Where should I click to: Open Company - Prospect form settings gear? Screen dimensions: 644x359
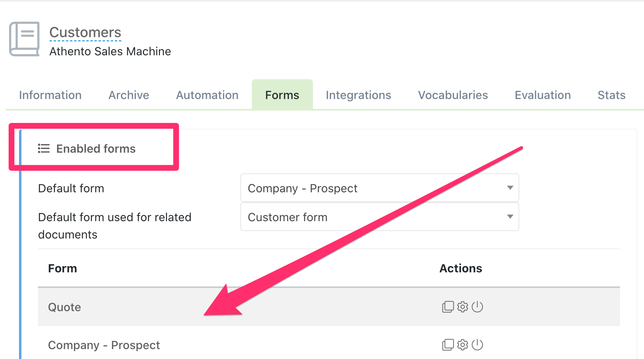tap(463, 345)
